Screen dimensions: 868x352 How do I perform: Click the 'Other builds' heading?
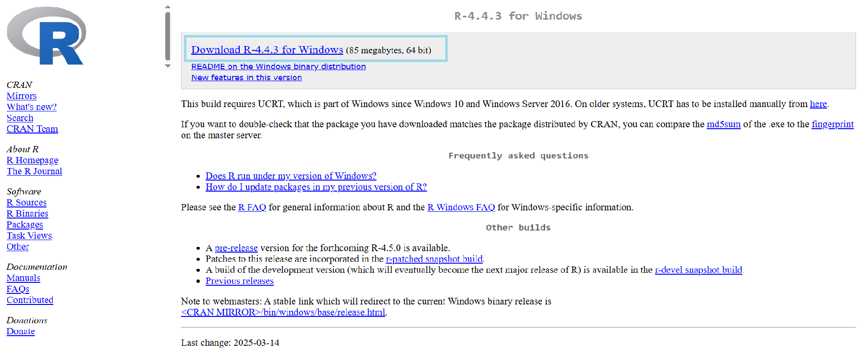518,228
